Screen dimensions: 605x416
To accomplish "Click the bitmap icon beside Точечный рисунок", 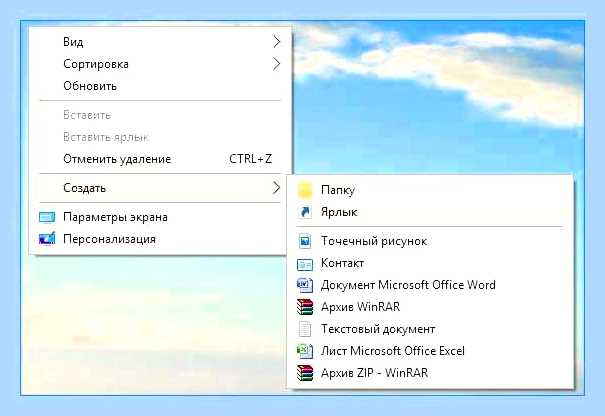I will point(305,241).
